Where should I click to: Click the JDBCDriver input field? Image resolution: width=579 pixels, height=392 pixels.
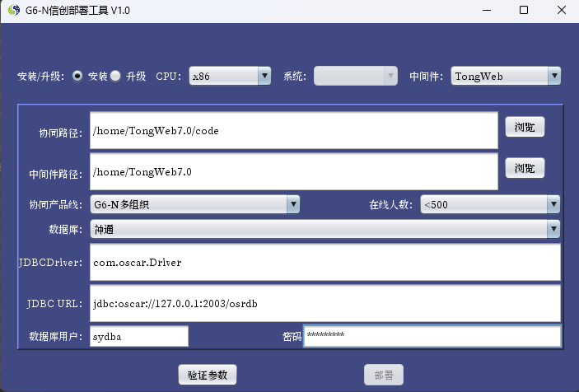click(325, 262)
